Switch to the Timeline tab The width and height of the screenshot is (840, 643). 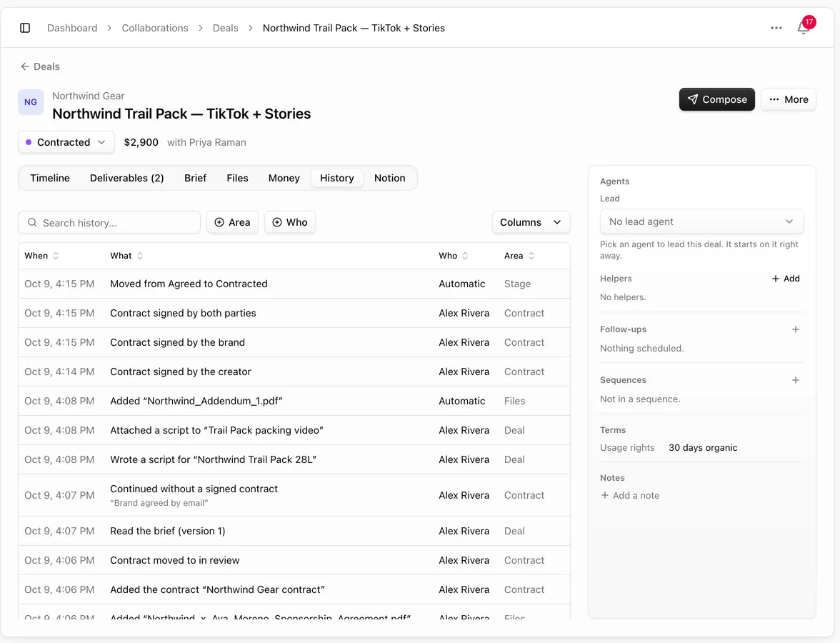click(x=50, y=178)
